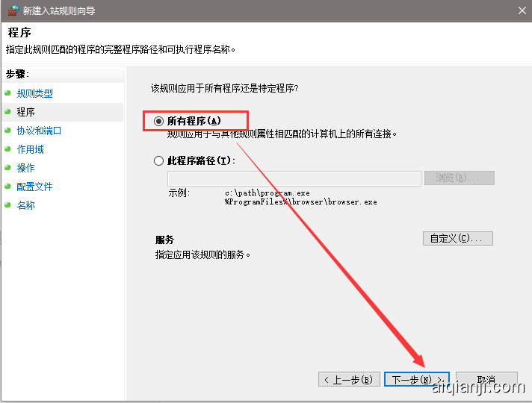532x403 pixels.
Task: Go to the 规则类型 step in sidebar
Action: [34, 93]
